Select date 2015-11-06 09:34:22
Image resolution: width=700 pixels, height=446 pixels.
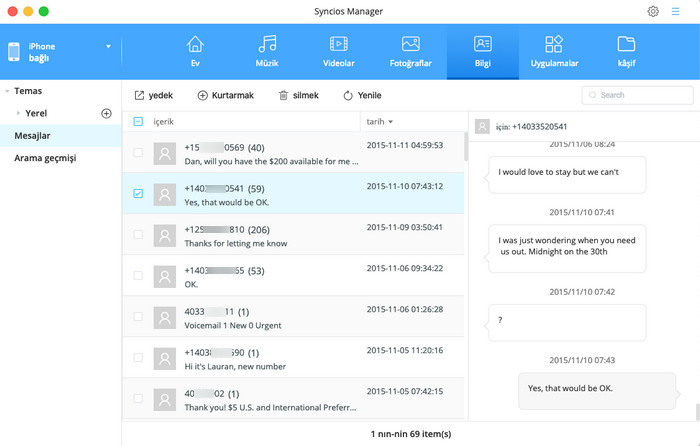[x=405, y=269]
